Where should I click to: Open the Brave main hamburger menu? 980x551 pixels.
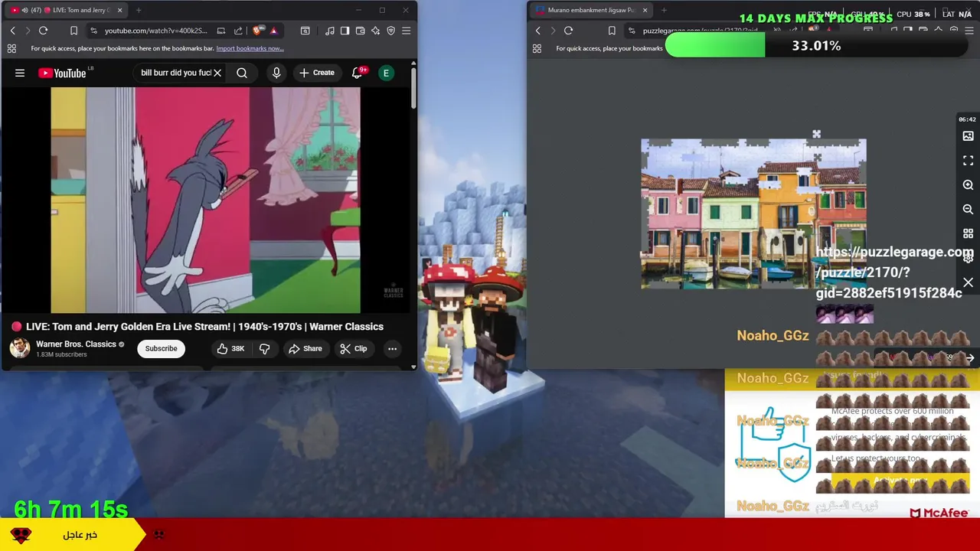[406, 31]
